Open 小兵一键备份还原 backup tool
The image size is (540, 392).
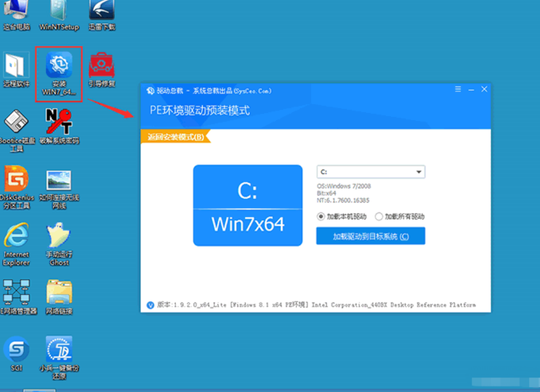pyautogui.click(x=59, y=349)
